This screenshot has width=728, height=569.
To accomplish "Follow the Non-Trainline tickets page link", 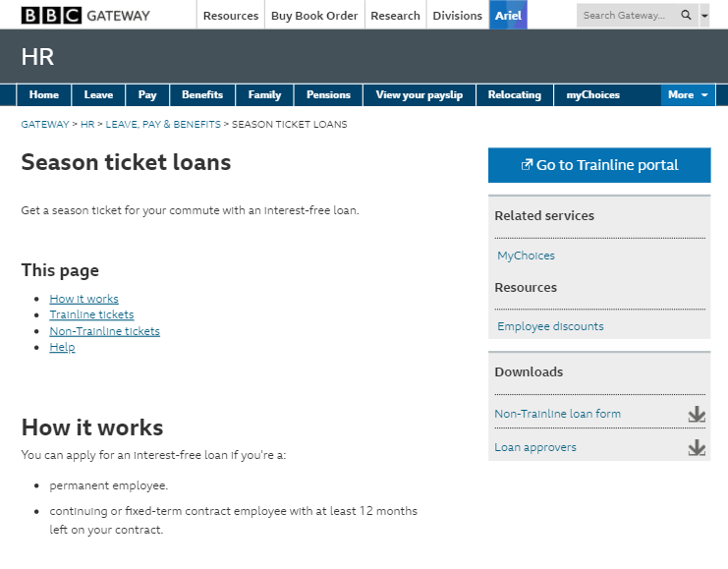I will [104, 331].
